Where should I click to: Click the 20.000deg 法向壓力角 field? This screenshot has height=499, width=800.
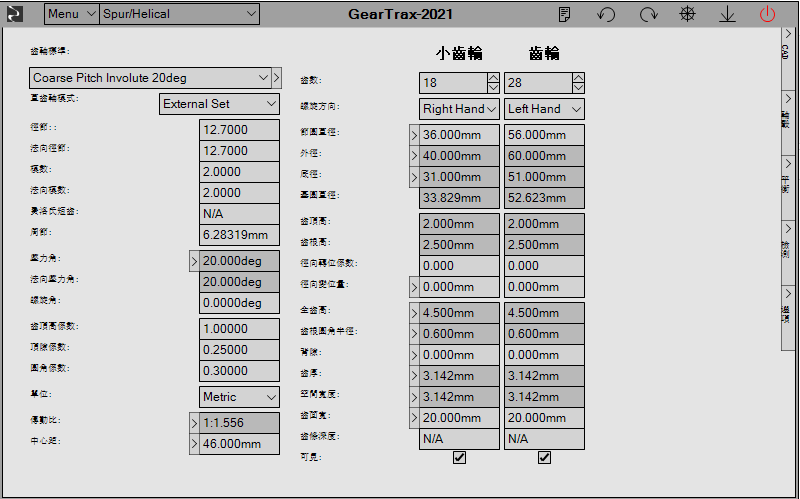coord(239,282)
